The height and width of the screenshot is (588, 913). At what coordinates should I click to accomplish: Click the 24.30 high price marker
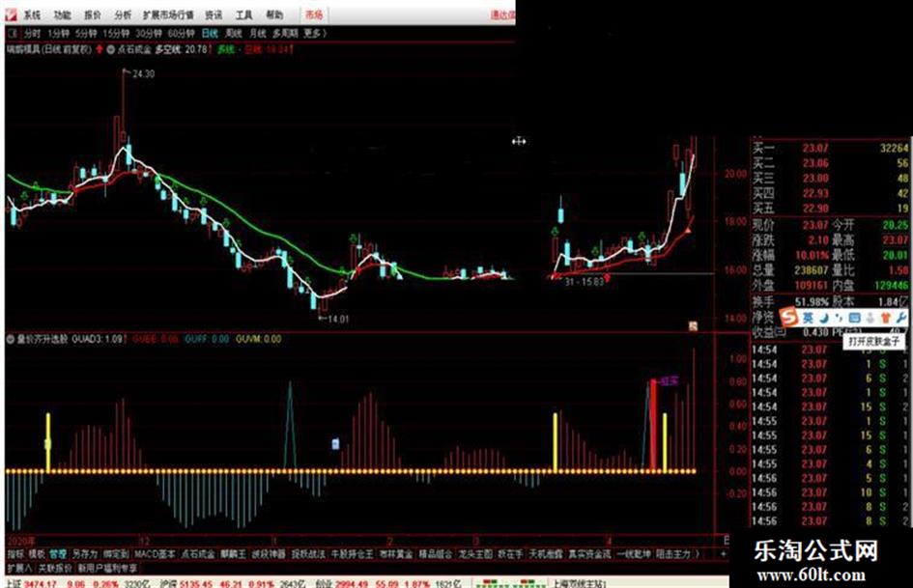pos(143,74)
